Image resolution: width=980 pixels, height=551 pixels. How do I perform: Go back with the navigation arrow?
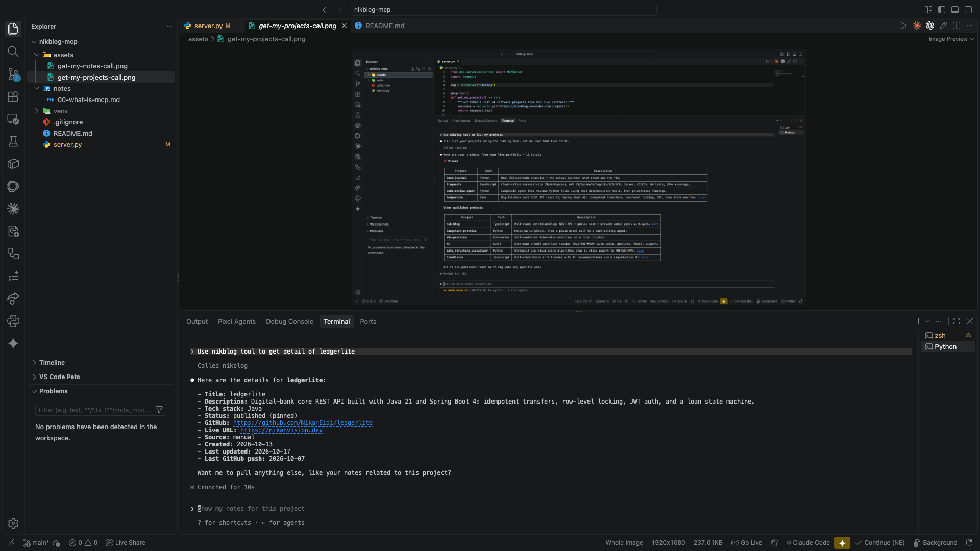tap(326, 10)
